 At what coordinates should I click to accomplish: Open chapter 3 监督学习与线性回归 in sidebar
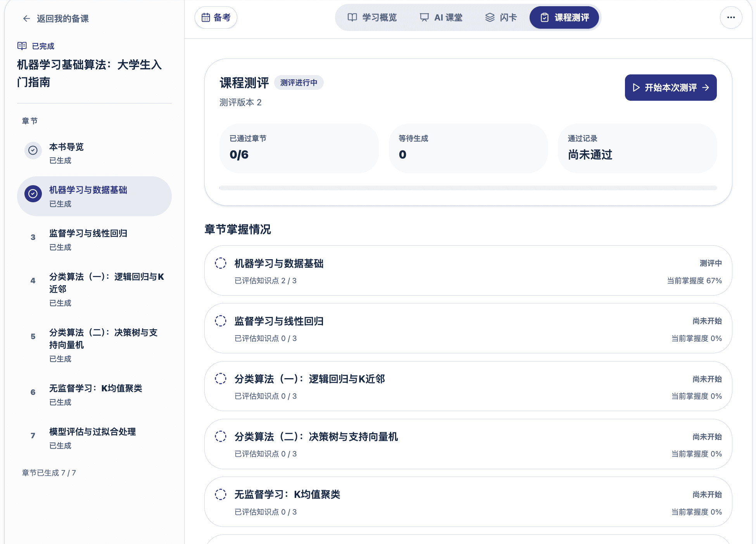[94, 240]
